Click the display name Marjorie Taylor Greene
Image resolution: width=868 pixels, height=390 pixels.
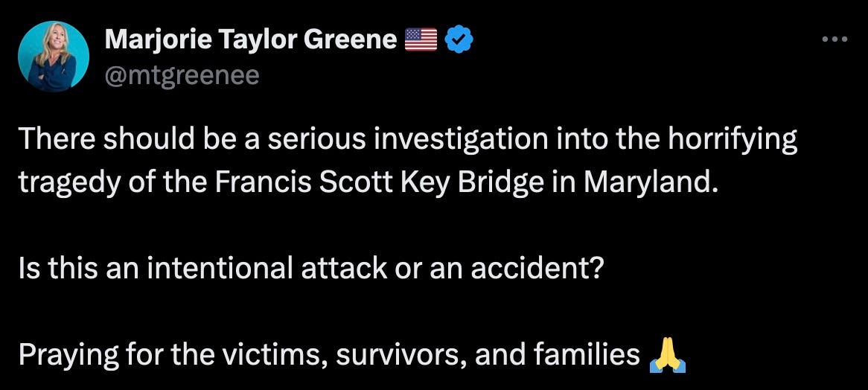tap(251, 39)
